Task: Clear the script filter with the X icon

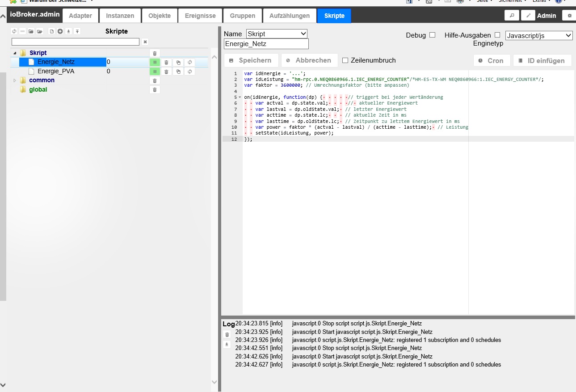Action: coord(145,42)
